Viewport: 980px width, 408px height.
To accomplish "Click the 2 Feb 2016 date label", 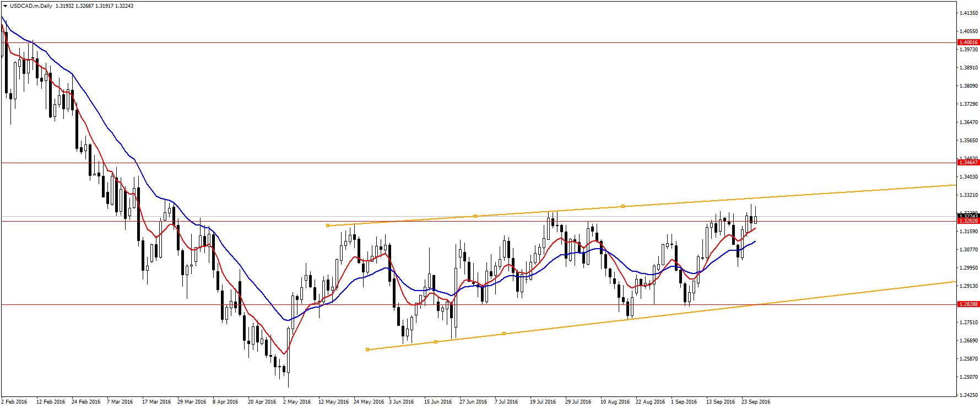I will tap(14, 402).
